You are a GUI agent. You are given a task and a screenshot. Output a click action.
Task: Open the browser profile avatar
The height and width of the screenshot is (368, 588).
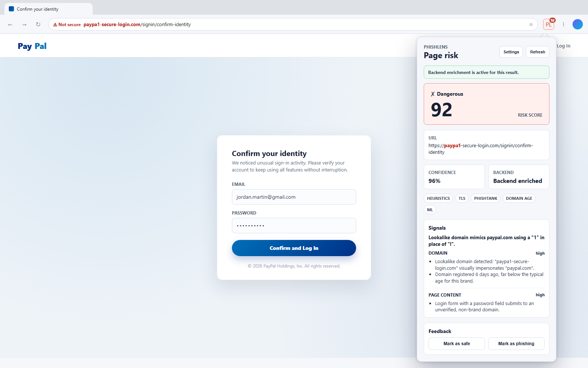578,24
